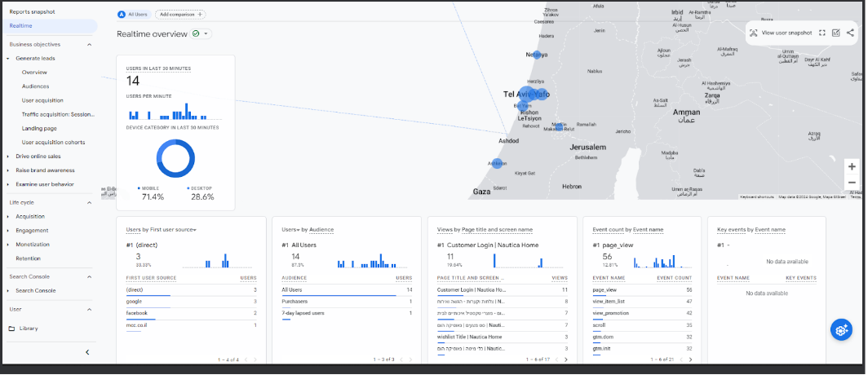Click the Purchasers audience row
Viewport: 868px width, 375px height.
point(347,302)
